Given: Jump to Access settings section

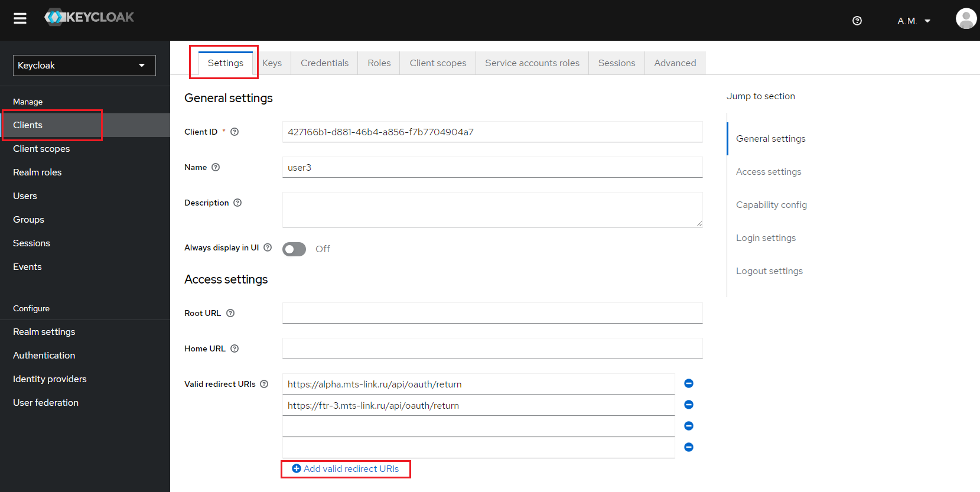Looking at the screenshot, I should (x=769, y=172).
